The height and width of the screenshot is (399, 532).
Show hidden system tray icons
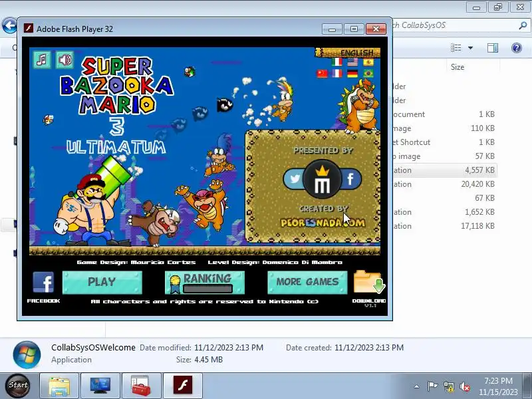point(417,386)
